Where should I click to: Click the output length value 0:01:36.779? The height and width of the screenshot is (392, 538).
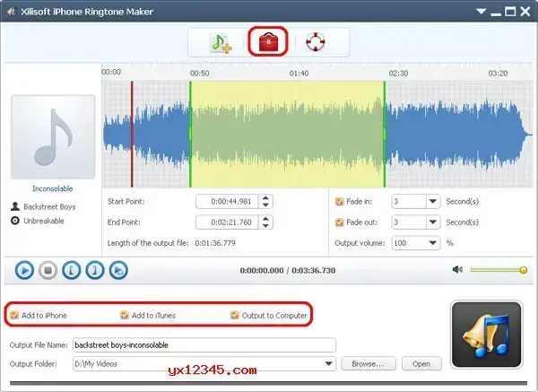point(215,243)
